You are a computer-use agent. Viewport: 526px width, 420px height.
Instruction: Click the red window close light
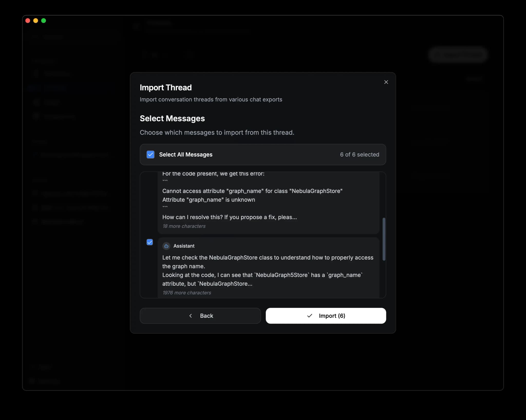coord(28,21)
